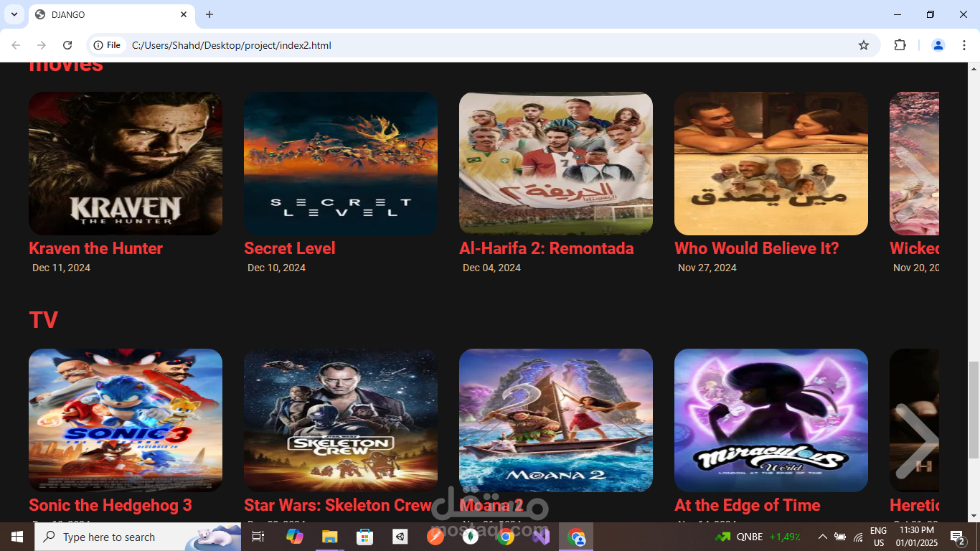980x551 pixels.
Task: Click the Al-Harifa 2: Remontada title
Action: [x=547, y=248]
